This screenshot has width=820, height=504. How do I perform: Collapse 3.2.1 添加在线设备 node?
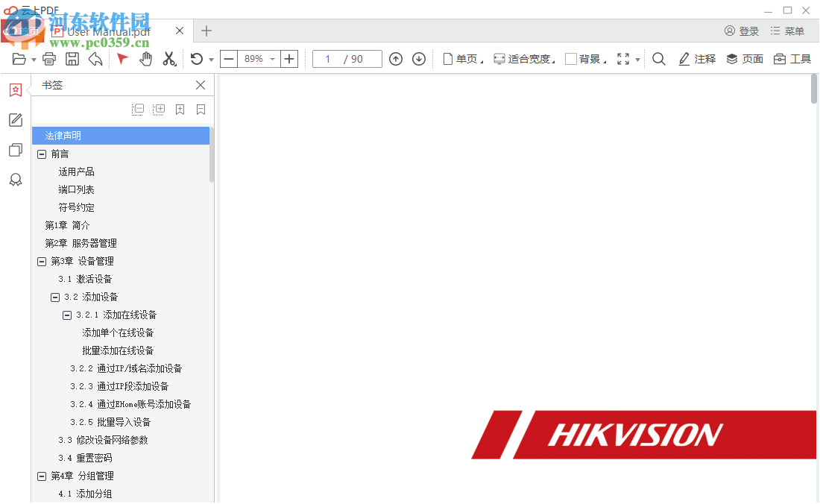[67, 315]
